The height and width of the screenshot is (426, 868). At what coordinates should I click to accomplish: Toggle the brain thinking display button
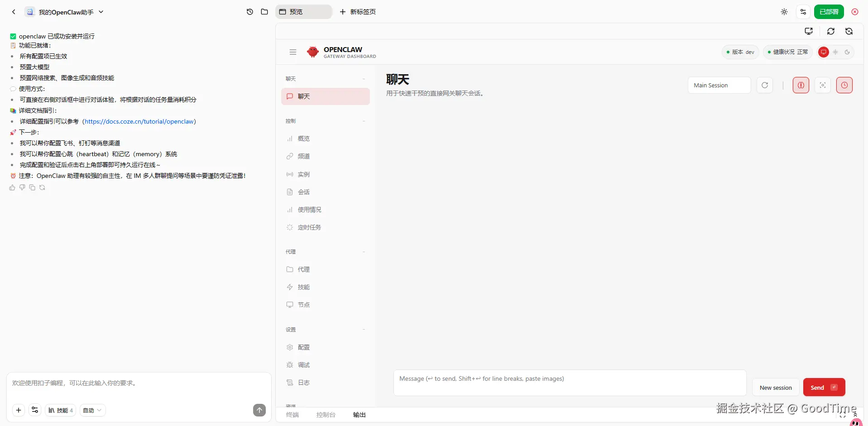(801, 85)
